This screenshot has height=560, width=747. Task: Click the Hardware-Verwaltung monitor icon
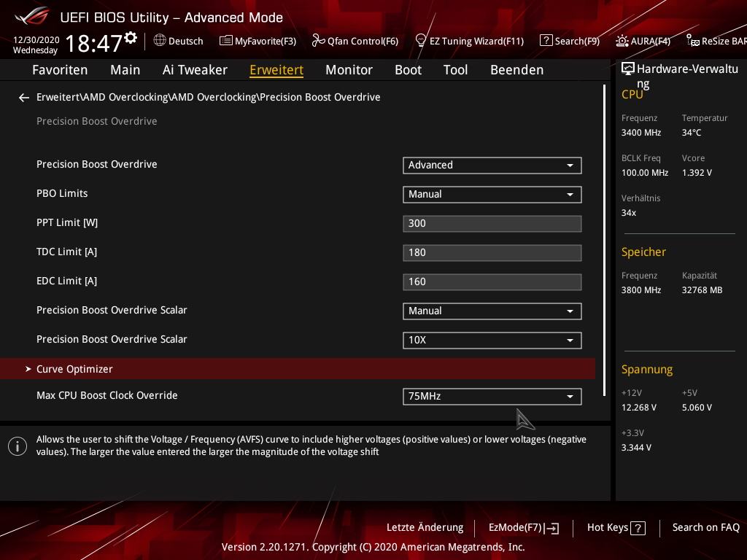coord(628,69)
